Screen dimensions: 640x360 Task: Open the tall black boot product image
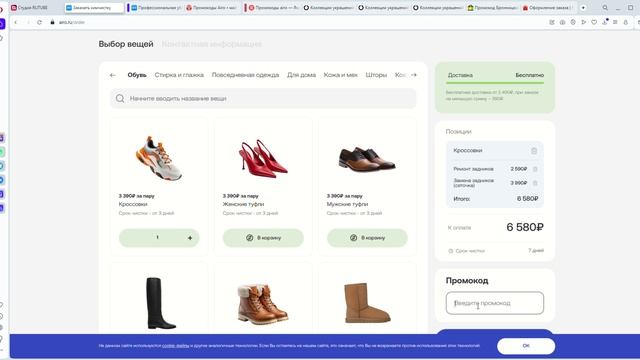click(161, 303)
